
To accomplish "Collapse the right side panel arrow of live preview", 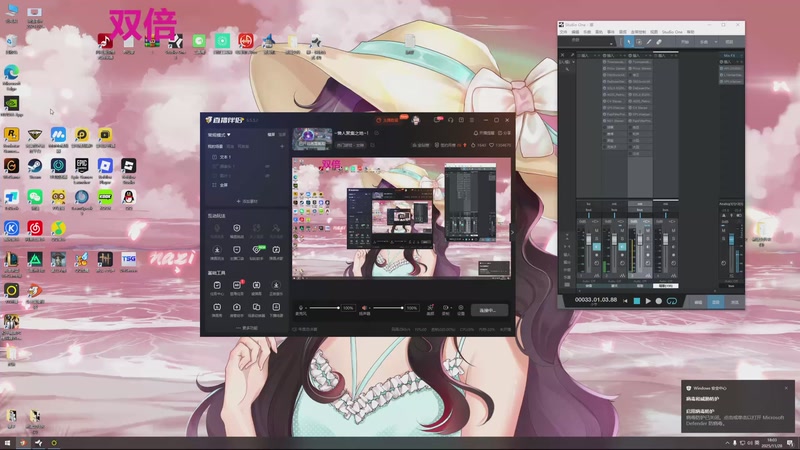I will [512, 232].
